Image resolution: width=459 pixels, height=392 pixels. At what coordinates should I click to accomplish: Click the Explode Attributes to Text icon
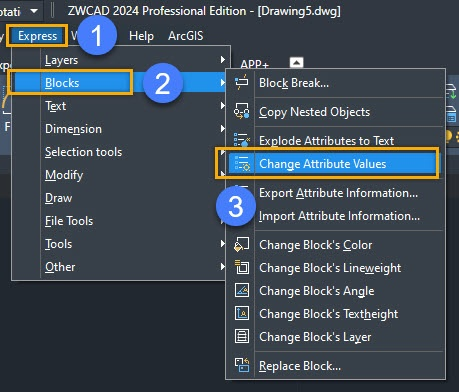(x=242, y=140)
